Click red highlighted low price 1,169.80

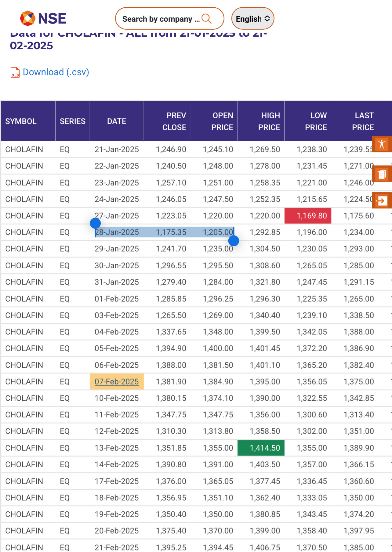pyautogui.click(x=308, y=216)
